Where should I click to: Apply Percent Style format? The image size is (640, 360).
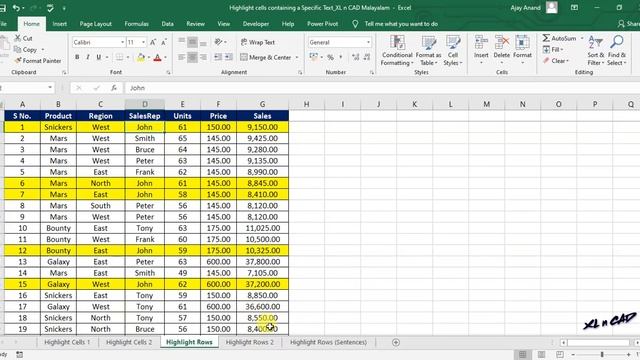[330, 57]
